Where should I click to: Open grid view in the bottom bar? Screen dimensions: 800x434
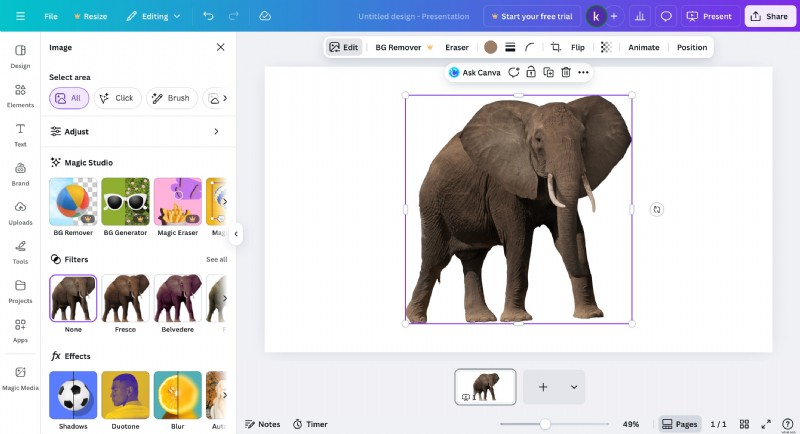click(745, 424)
